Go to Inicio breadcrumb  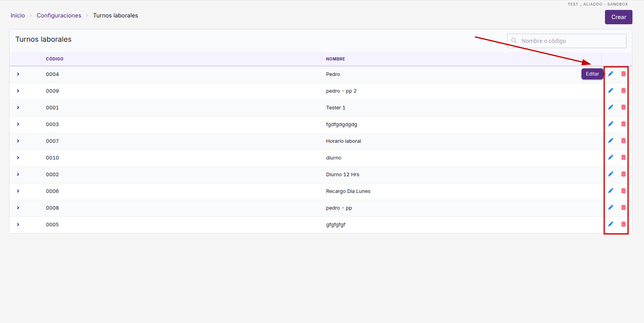[x=18, y=16]
